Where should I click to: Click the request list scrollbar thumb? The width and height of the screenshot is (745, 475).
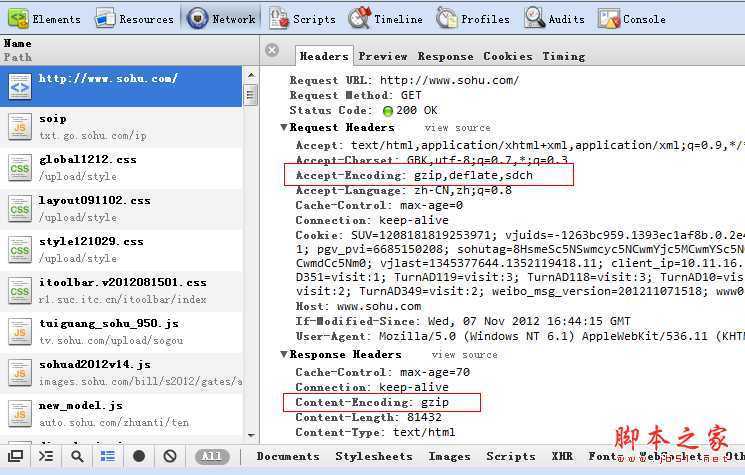pos(251,95)
